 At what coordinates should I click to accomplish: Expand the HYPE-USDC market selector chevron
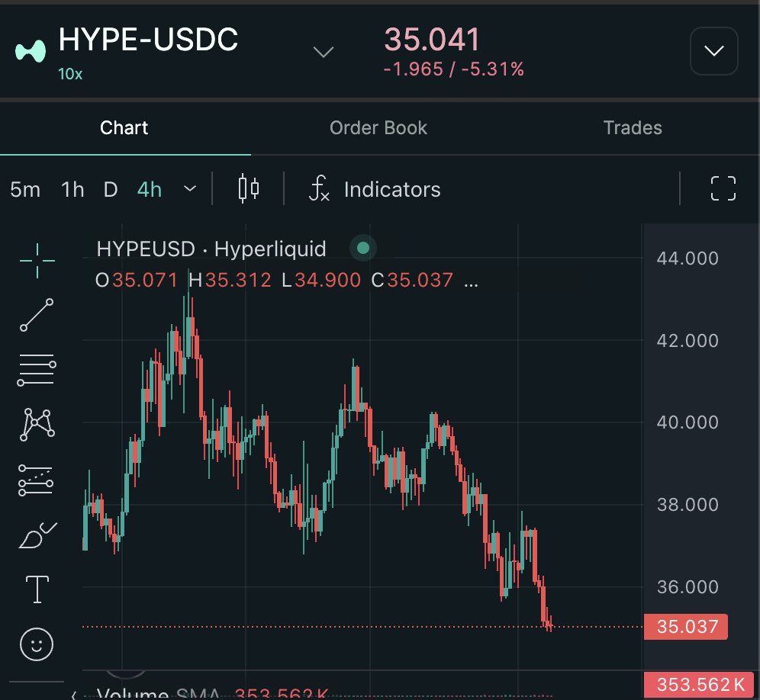tap(324, 52)
